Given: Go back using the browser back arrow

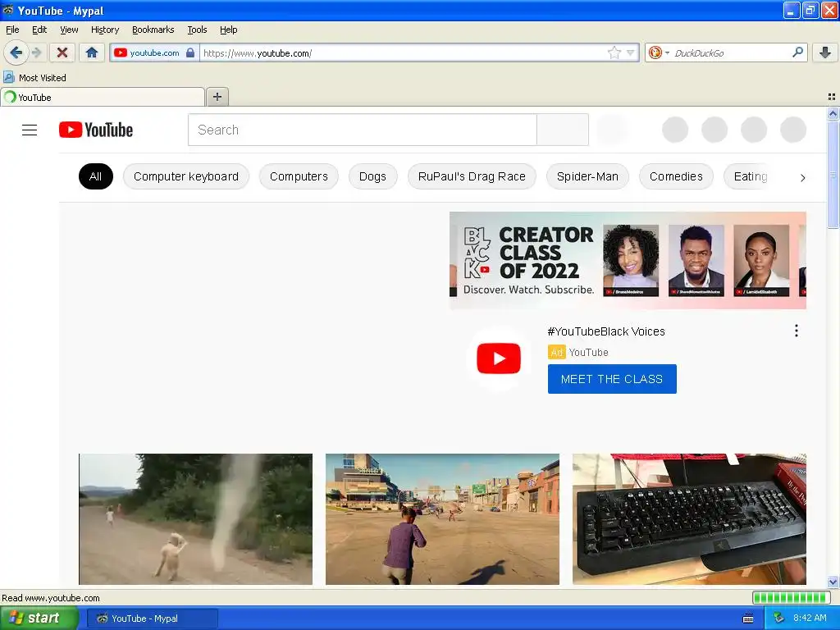Looking at the screenshot, I should tap(16, 52).
